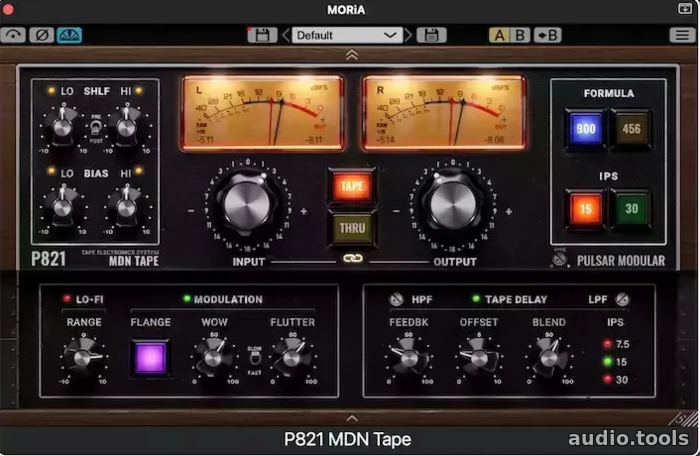Click the right channel VU meter
This screenshot has height=456, width=700.
(444, 113)
